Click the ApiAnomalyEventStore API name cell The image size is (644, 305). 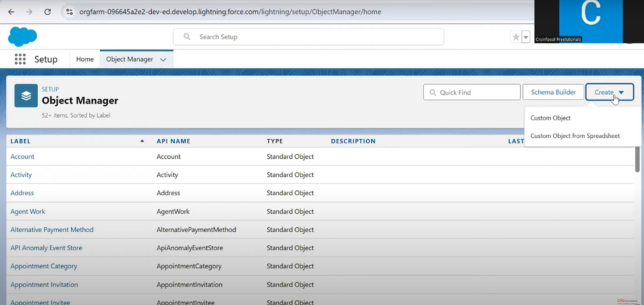(190, 248)
